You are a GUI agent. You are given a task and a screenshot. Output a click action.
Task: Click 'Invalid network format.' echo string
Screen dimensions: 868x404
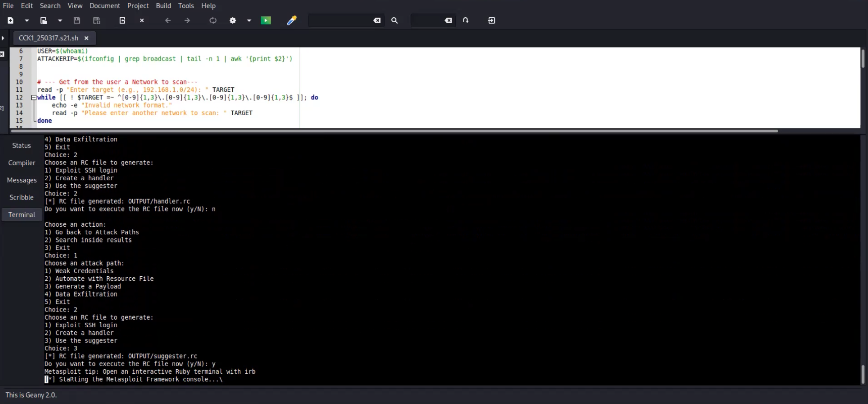127,105
